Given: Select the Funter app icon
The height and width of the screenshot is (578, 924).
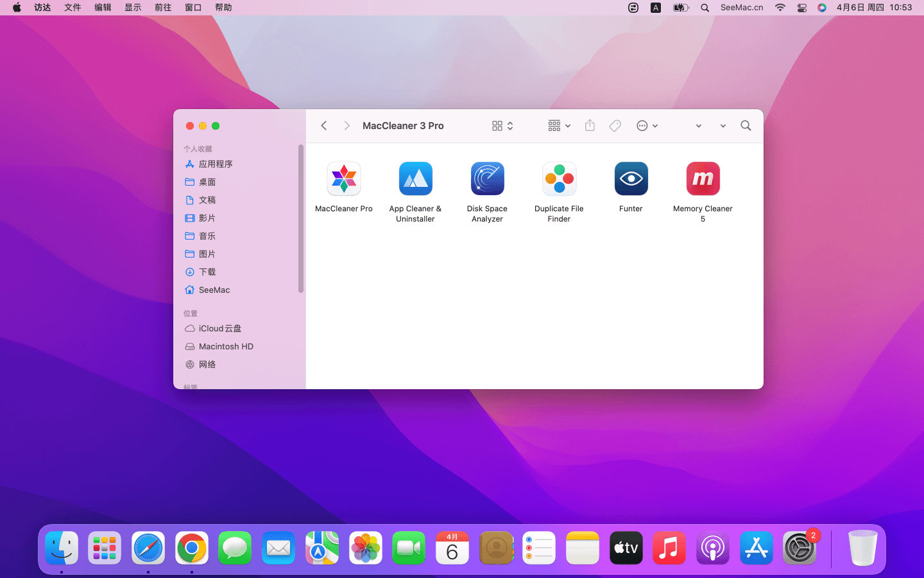Looking at the screenshot, I should click(x=631, y=179).
